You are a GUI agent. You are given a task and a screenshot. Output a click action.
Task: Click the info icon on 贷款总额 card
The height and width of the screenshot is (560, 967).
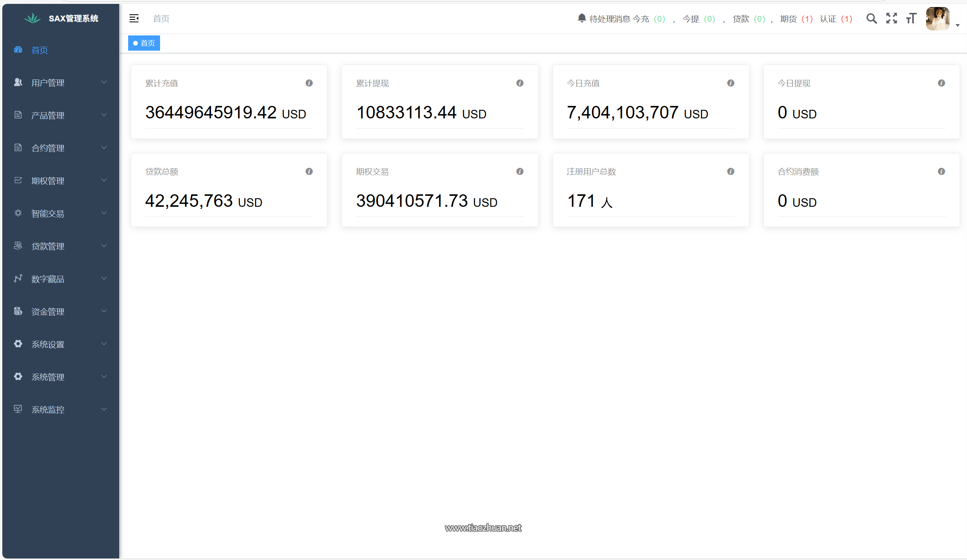click(x=309, y=171)
